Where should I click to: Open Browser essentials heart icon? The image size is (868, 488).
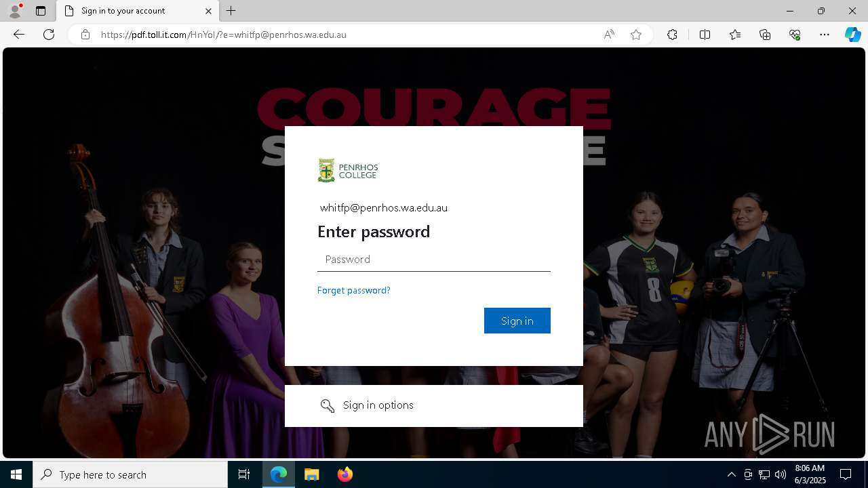(x=795, y=35)
